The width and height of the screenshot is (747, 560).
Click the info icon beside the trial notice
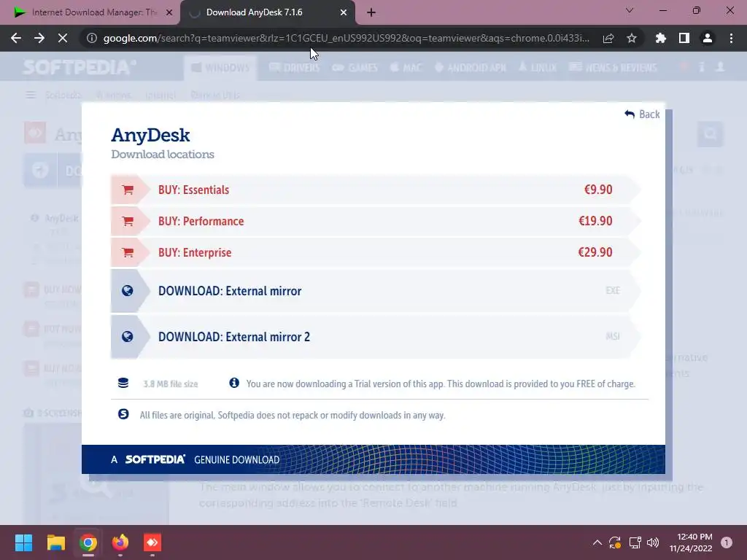click(234, 382)
